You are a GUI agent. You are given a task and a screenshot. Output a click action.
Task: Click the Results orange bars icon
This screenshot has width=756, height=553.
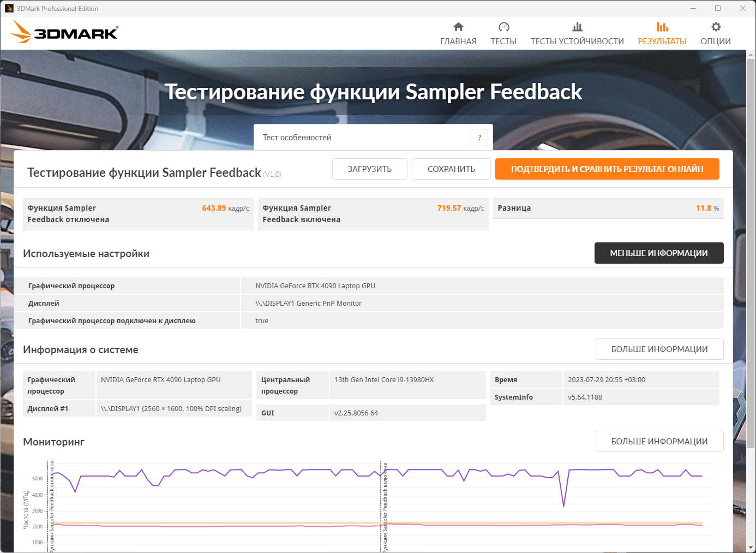tap(662, 27)
